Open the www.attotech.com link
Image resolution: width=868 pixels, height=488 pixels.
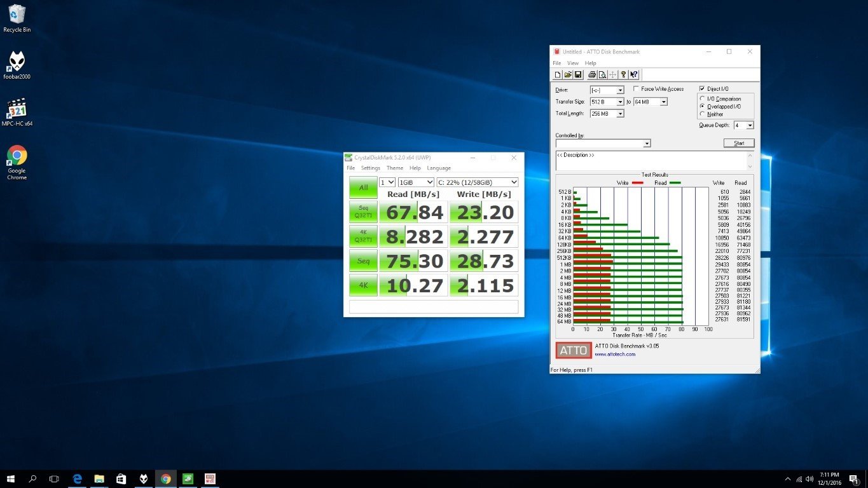615,354
